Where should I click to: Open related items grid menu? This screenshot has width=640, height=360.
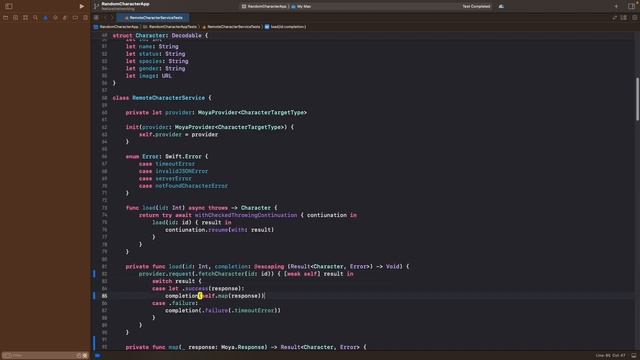pos(96,18)
